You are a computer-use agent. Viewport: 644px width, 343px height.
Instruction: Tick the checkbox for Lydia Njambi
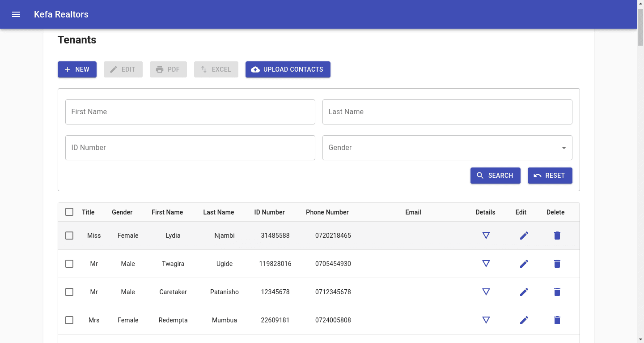[x=69, y=236]
